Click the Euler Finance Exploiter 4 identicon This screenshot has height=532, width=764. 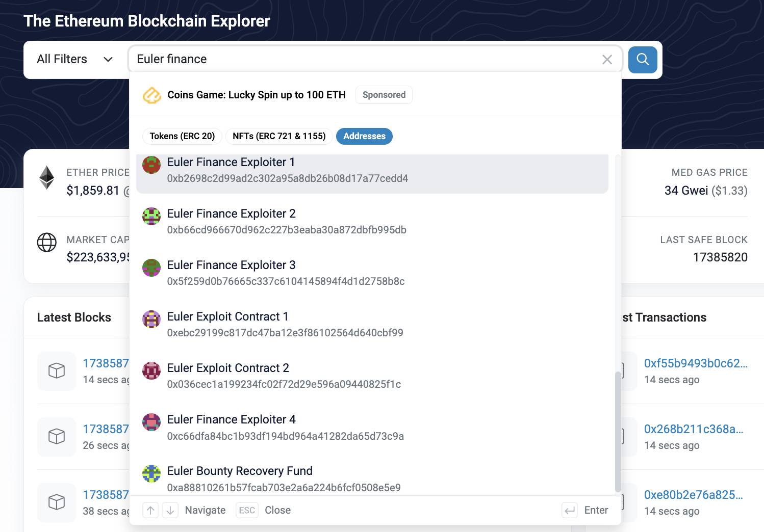coord(151,422)
